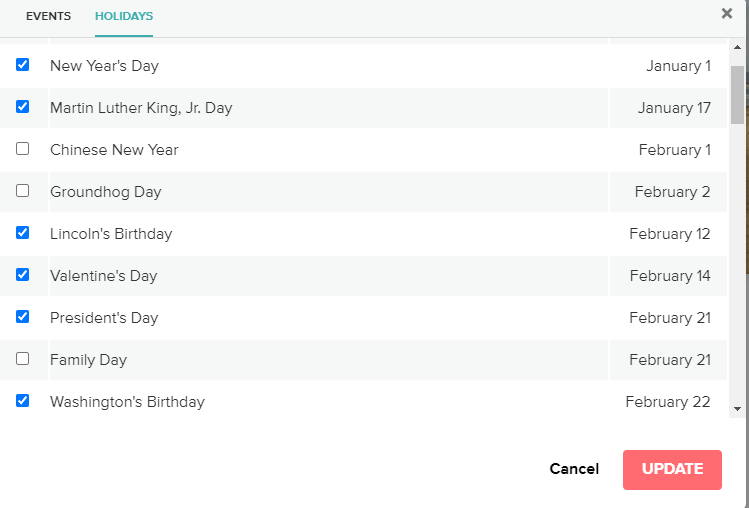
Task: Click the vertical scrollbar thumb
Action: 737,95
